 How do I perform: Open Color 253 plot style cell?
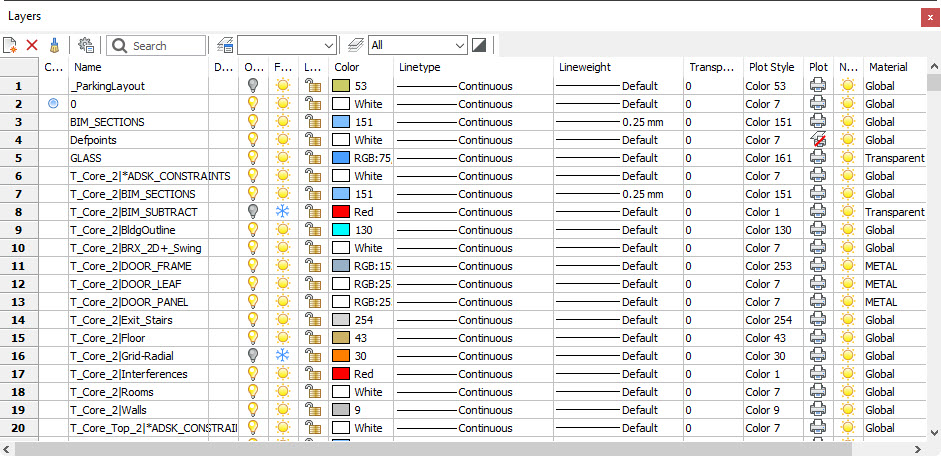(773, 266)
